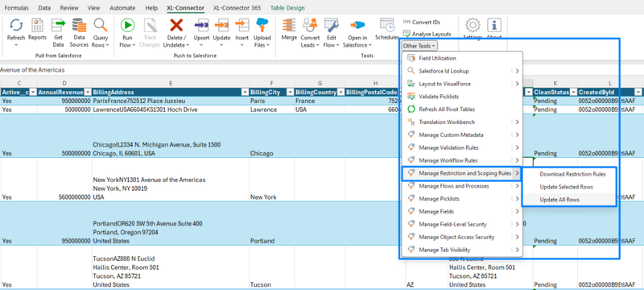
Task: Click Open in Salesforce cloud icon
Action: pyautogui.click(x=357, y=25)
